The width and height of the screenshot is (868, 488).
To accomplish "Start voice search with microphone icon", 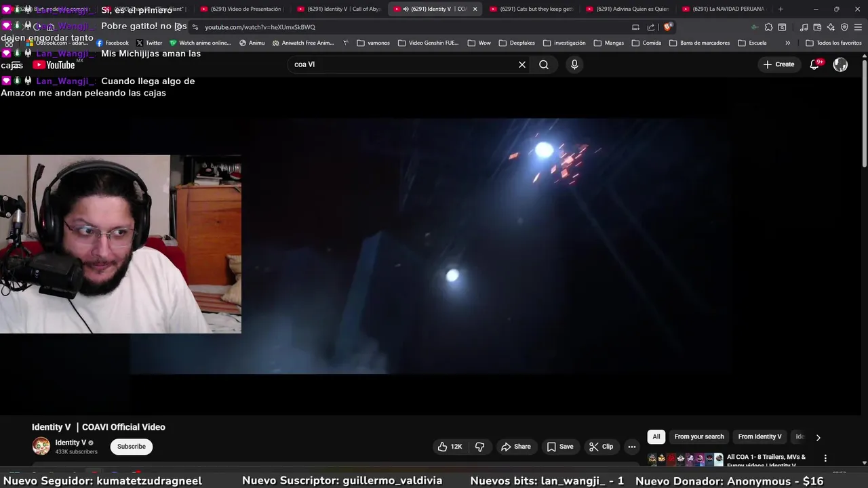I will tap(574, 64).
